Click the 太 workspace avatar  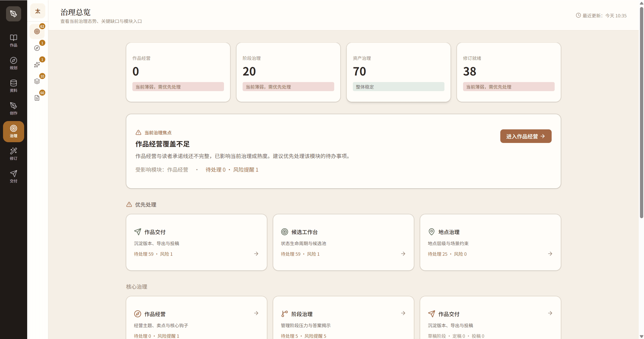[37, 11]
